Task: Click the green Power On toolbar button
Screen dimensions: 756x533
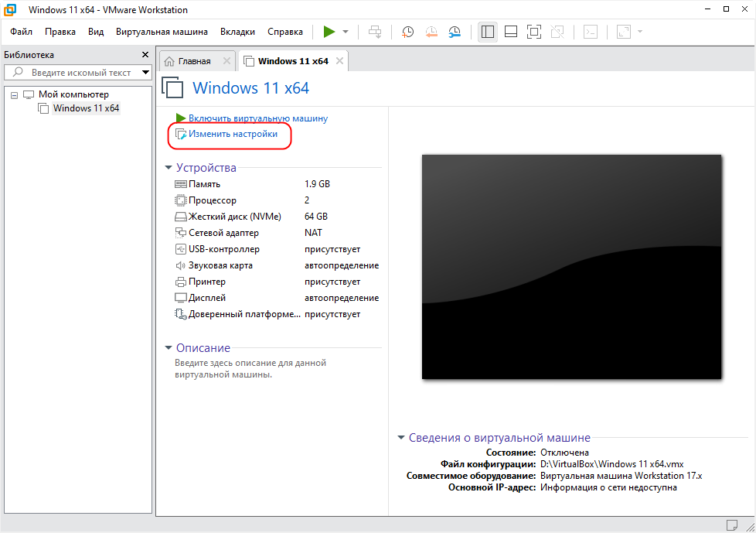Action: click(x=329, y=32)
